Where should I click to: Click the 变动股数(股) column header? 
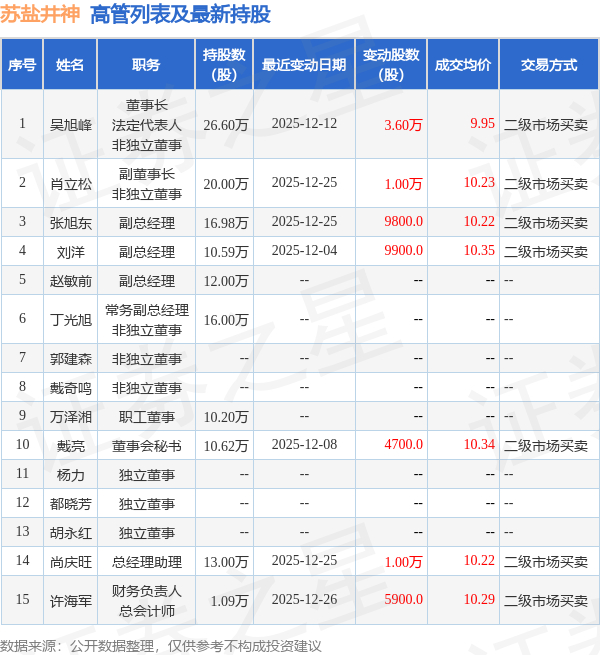pyautogui.click(x=391, y=64)
